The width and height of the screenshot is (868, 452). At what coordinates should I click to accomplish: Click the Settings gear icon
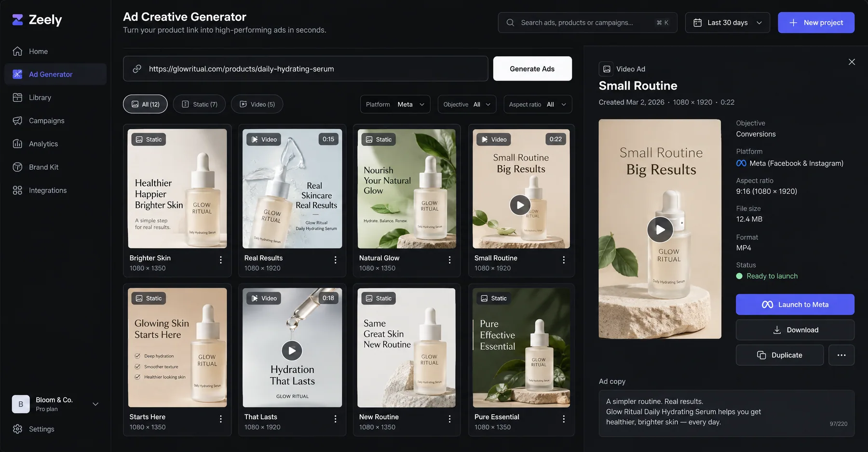(17, 429)
